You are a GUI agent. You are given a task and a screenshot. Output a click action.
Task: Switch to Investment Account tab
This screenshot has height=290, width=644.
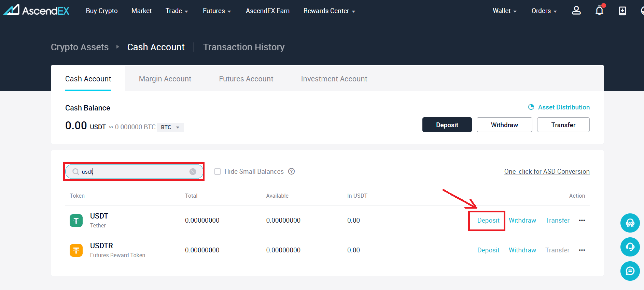(334, 79)
